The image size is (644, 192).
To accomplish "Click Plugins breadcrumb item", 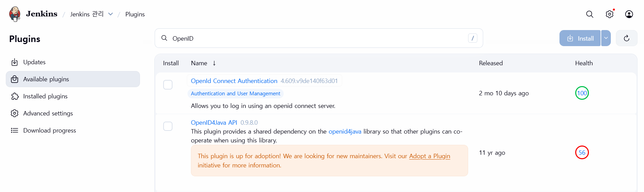I will click(x=135, y=14).
